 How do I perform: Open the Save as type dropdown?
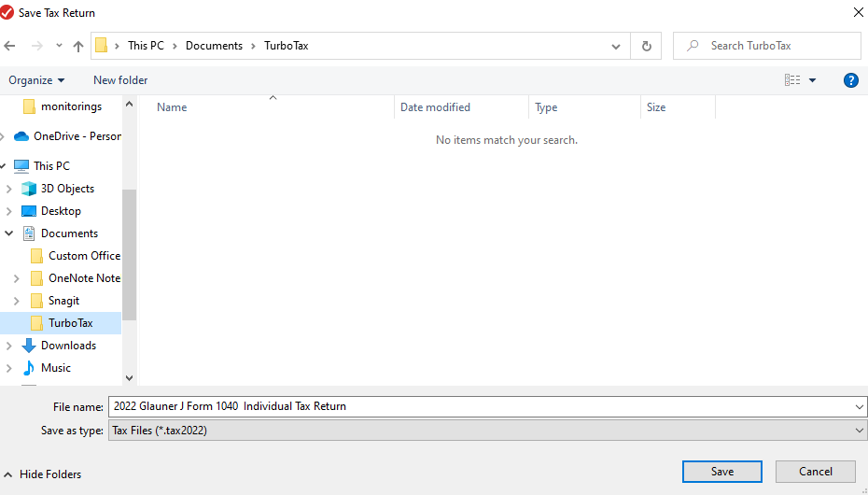click(x=488, y=431)
